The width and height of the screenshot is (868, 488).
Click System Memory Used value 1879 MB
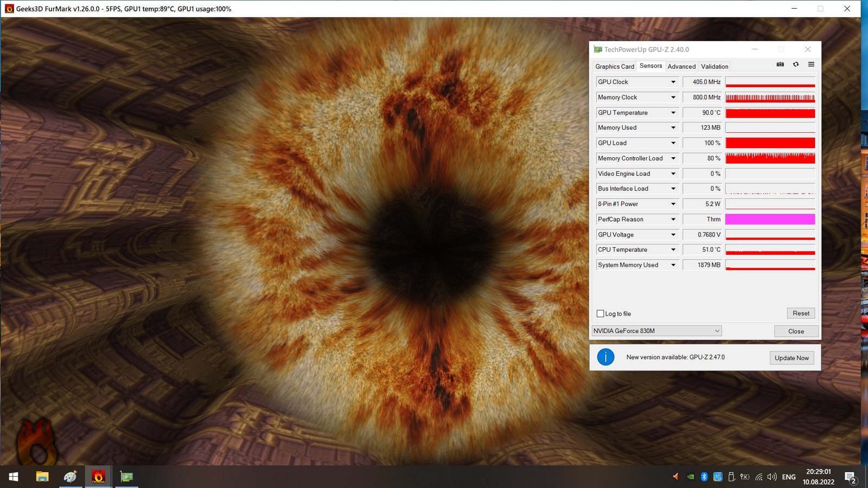[x=702, y=265]
